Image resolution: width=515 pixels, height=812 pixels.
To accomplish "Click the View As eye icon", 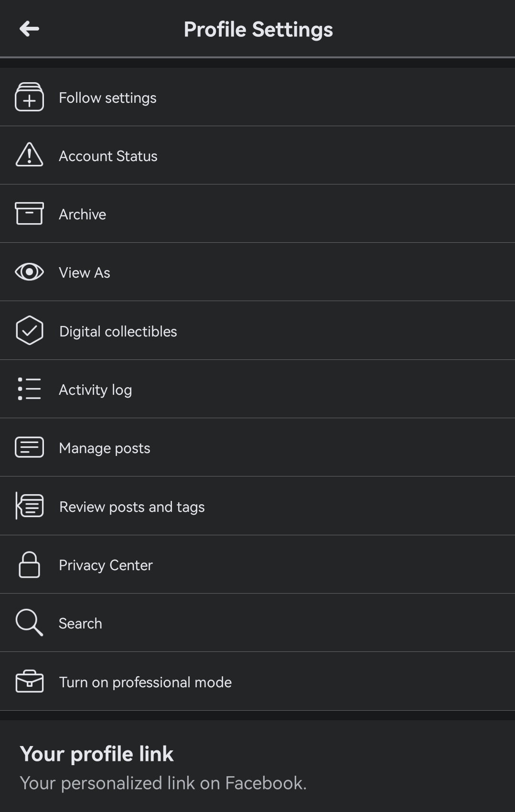I will [29, 272].
